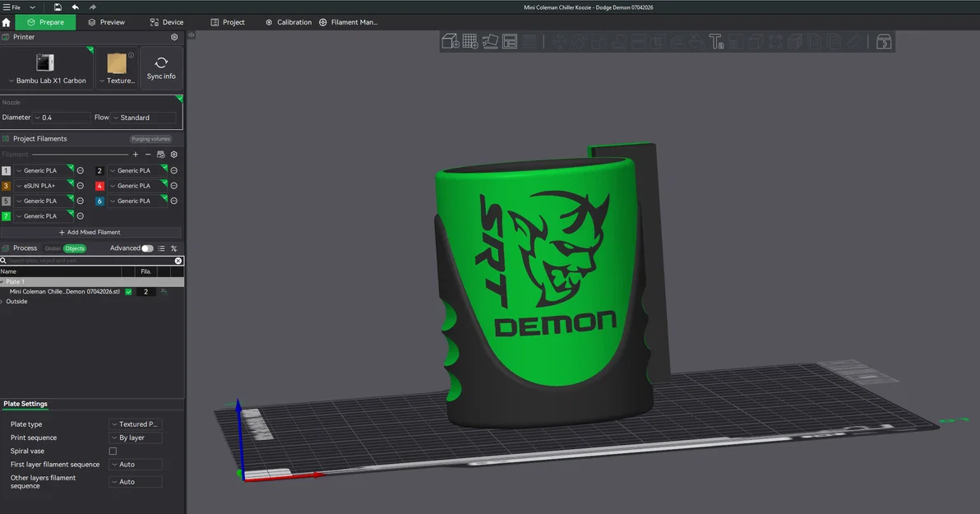Click the Rotate tool icon
Image resolution: width=980 pixels, height=514 pixels.
580,42
